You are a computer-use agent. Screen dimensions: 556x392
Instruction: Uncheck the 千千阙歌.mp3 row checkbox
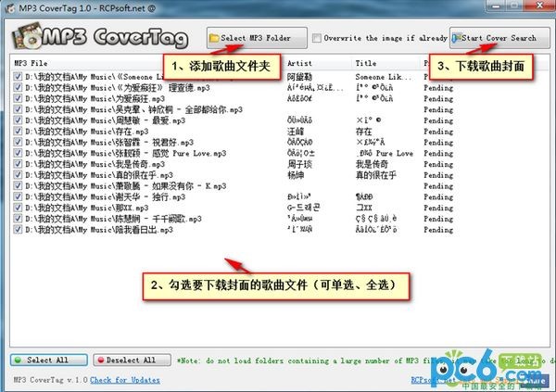pyautogui.click(x=18, y=219)
